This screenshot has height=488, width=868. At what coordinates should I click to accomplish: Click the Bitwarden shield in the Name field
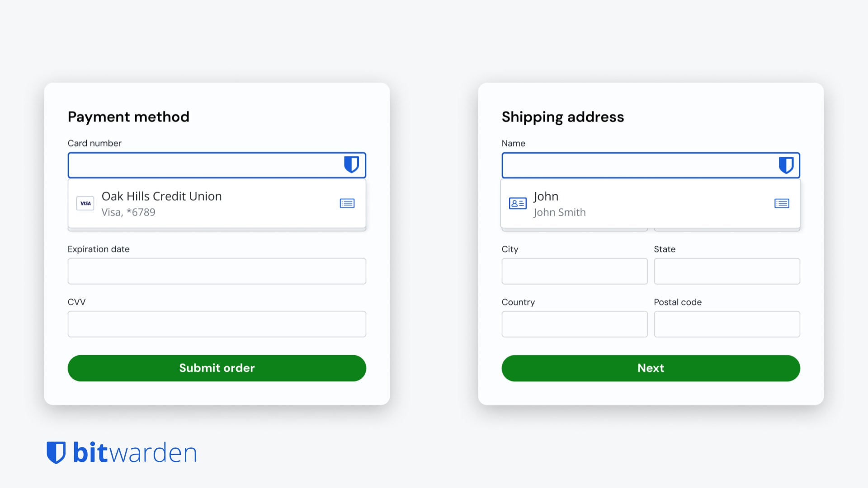coord(786,165)
